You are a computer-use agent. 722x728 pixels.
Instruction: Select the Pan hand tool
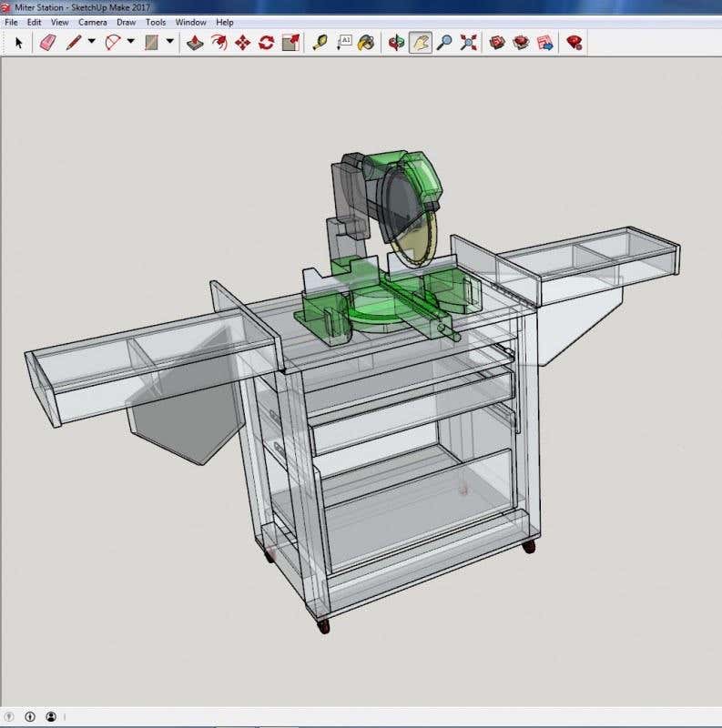tap(420, 42)
